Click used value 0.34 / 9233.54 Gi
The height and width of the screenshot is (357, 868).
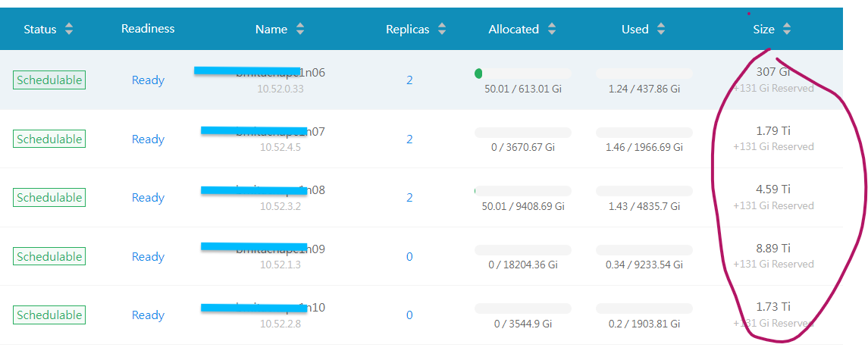644,265
